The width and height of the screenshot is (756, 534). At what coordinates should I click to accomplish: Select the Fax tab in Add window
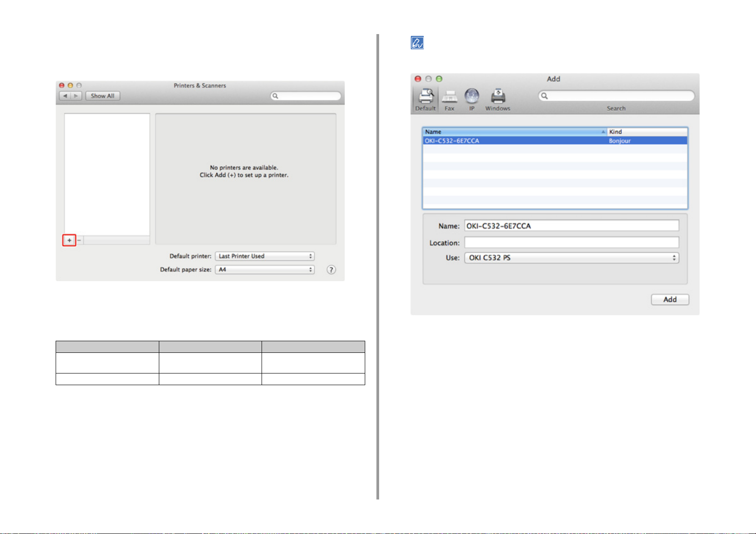[449, 100]
